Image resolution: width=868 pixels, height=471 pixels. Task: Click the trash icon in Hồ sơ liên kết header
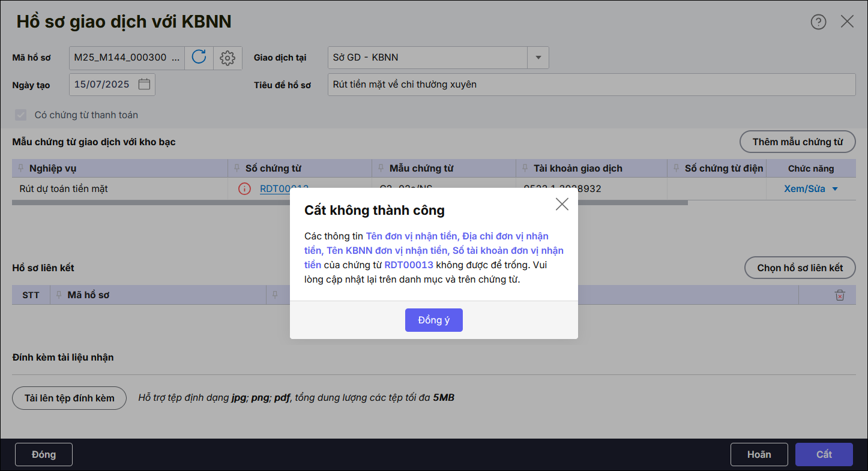[x=840, y=295]
